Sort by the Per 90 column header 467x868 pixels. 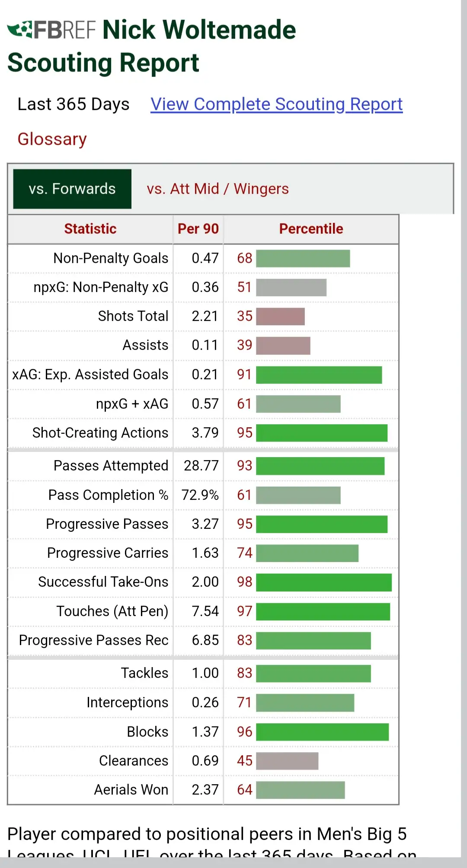click(198, 229)
